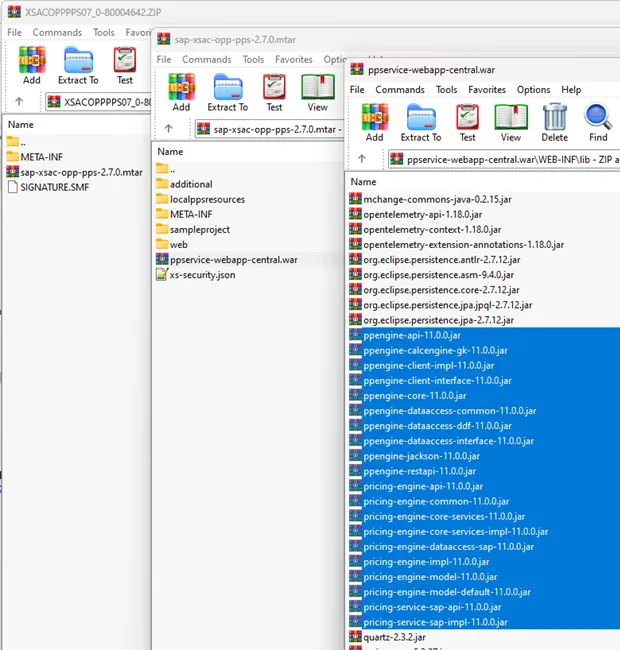The image size is (620, 650).
Task: Click the WEB-INF\lib path address field
Action: 504,160
